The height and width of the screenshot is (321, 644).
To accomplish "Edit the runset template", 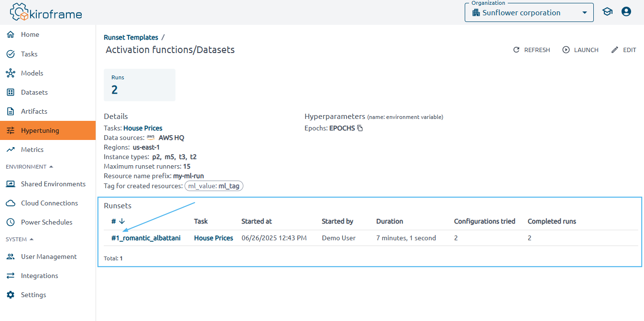I will pyautogui.click(x=624, y=50).
